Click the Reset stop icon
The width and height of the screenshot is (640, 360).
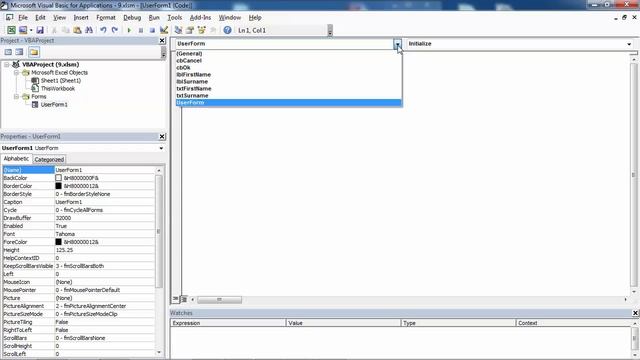(x=152, y=30)
